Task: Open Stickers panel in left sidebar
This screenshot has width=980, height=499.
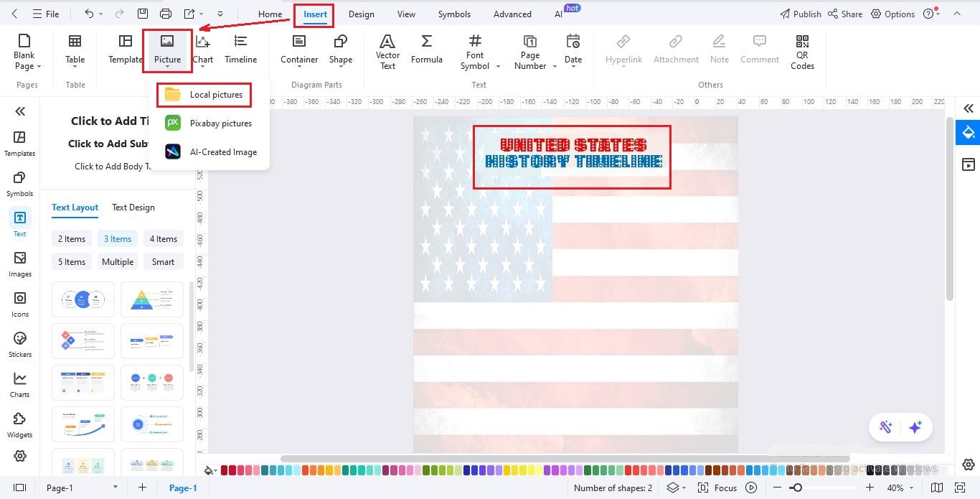Action: coord(20,344)
